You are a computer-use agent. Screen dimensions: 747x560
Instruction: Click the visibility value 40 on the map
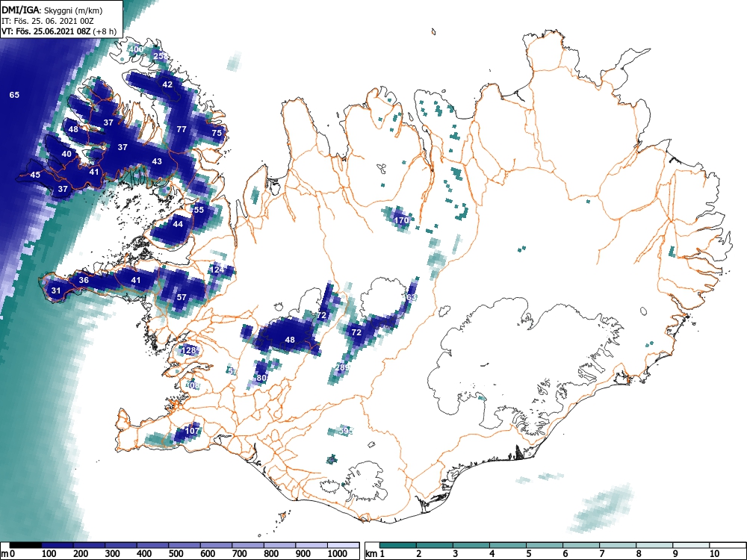click(66, 154)
